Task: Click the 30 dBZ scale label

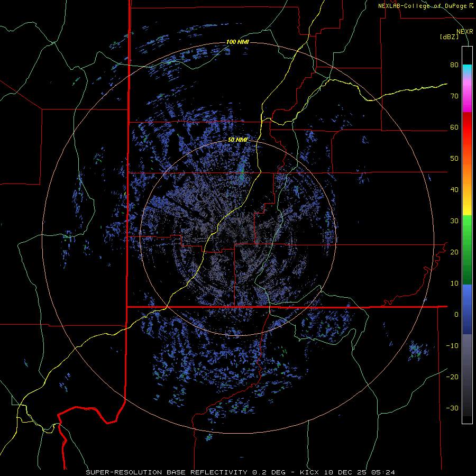Action: [x=454, y=221]
